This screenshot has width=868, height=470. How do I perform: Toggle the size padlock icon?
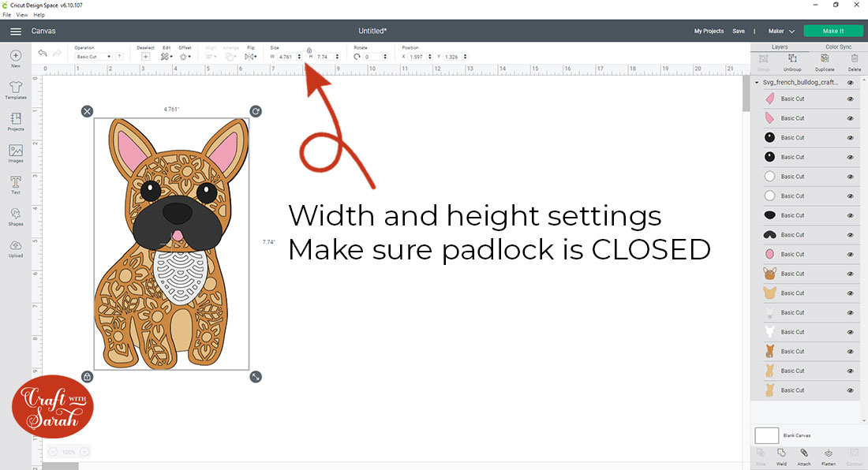(x=309, y=50)
